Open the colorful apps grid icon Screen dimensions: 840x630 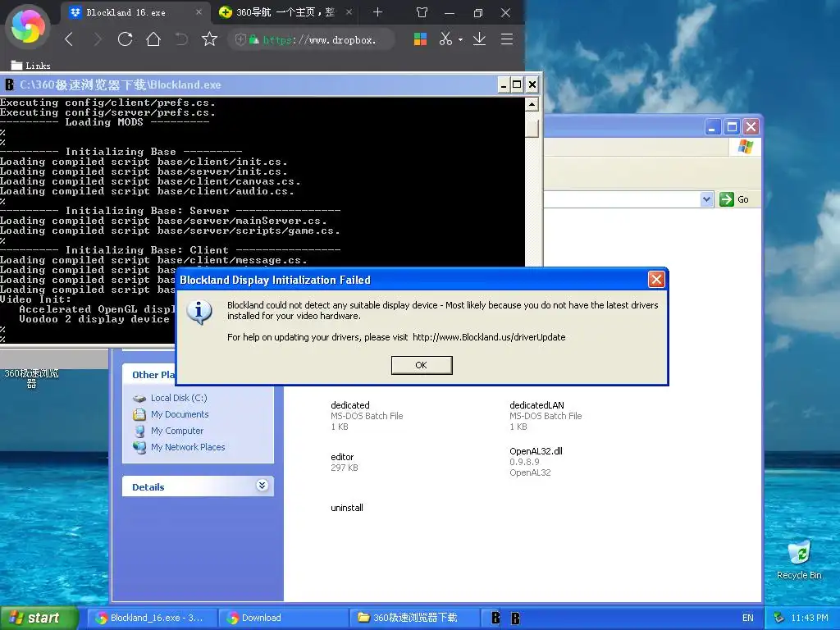(421, 39)
